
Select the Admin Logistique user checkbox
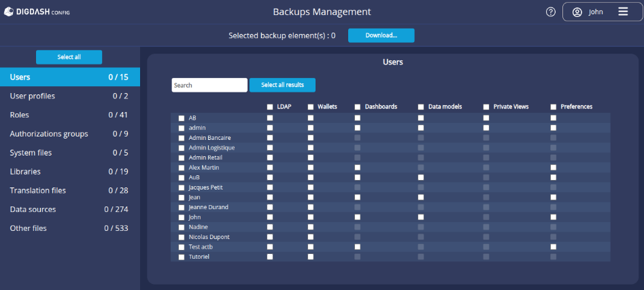click(182, 147)
